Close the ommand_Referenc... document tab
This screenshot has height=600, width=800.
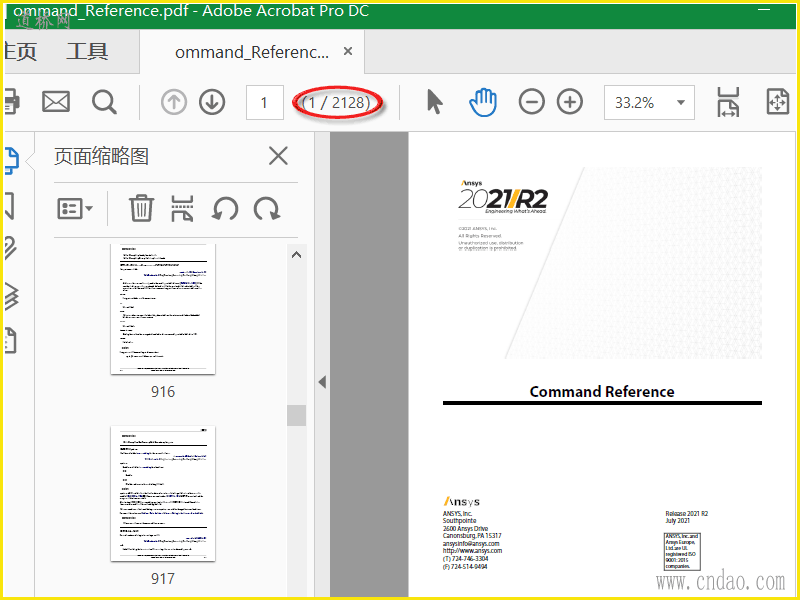pos(348,51)
